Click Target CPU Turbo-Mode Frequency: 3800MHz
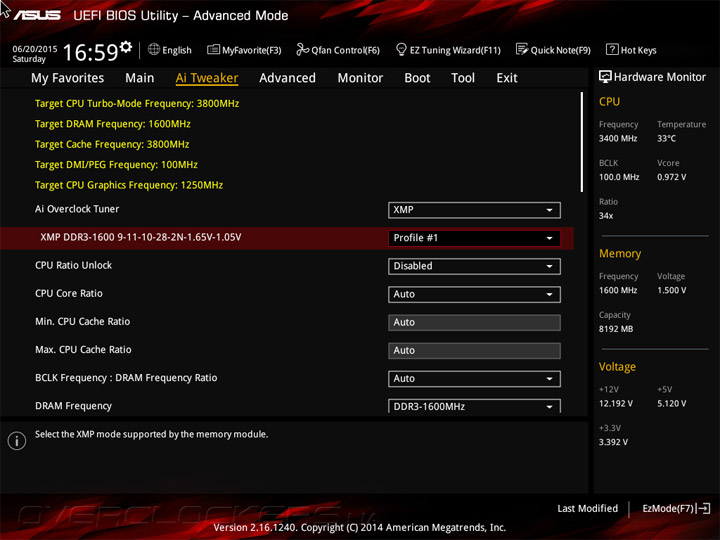Screen dimensions: 720x540 pyautogui.click(x=137, y=103)
